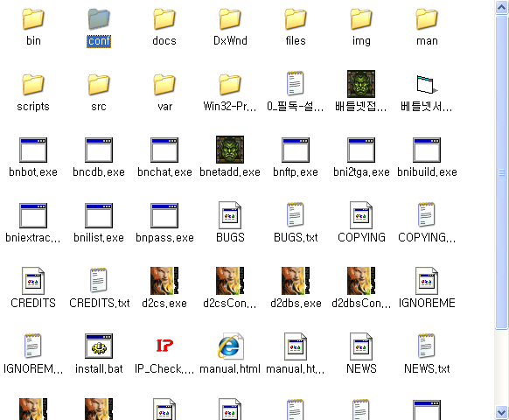Screen dimensions: 509x420
Task: Select the COPYING file icon
Action: 361,215
